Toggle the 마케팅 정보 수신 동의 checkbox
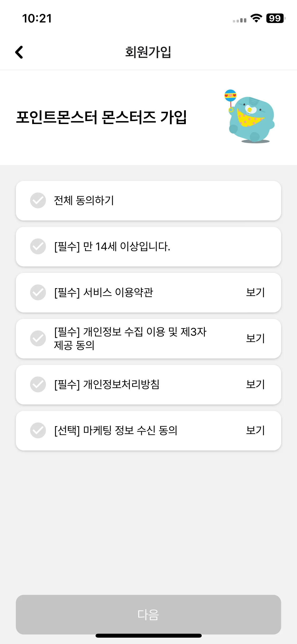The width and height of the screenshot is (297, 644). click(38, 430)
